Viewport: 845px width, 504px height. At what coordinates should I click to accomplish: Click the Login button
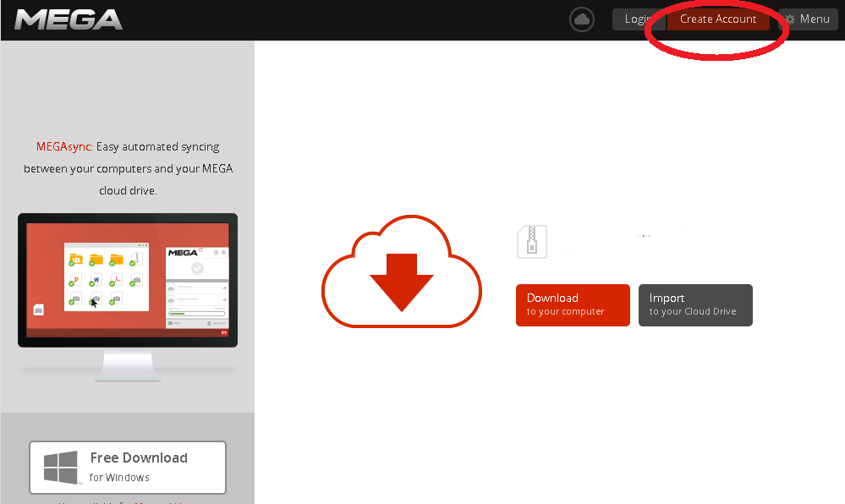coord(639,19)
